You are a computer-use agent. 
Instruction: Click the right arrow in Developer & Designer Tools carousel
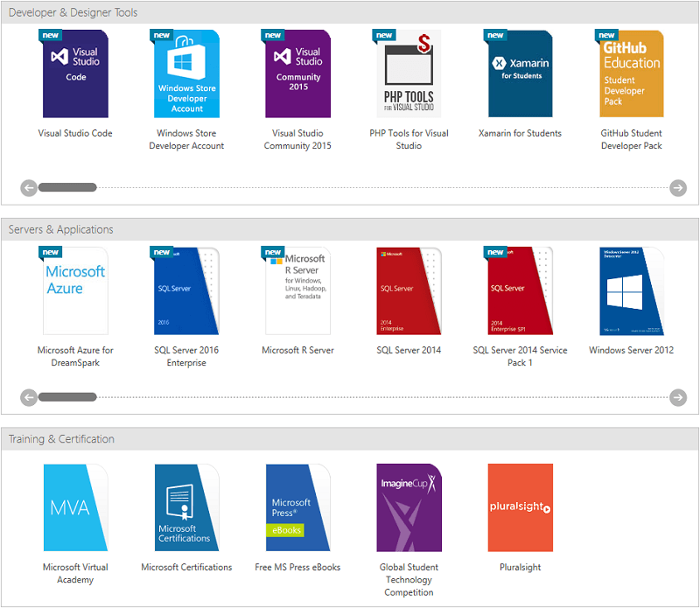[x=677, y=187]
